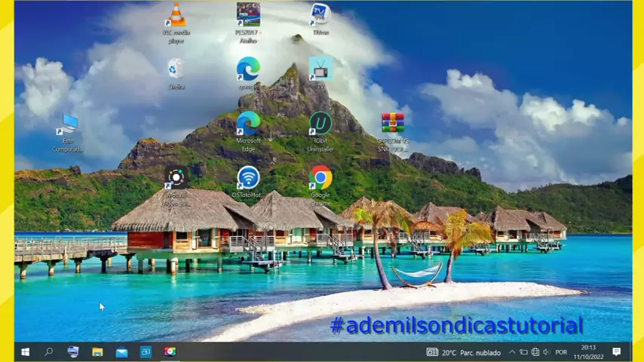644x362 pixels.
Task: Open the Microsoft Edge desktop shortcut
Action: coord(248,124)
